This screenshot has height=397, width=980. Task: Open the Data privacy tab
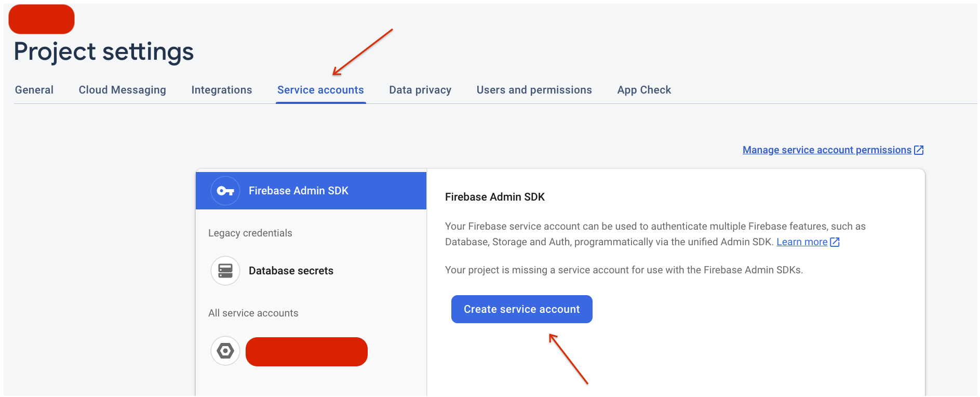click(420, 90)
